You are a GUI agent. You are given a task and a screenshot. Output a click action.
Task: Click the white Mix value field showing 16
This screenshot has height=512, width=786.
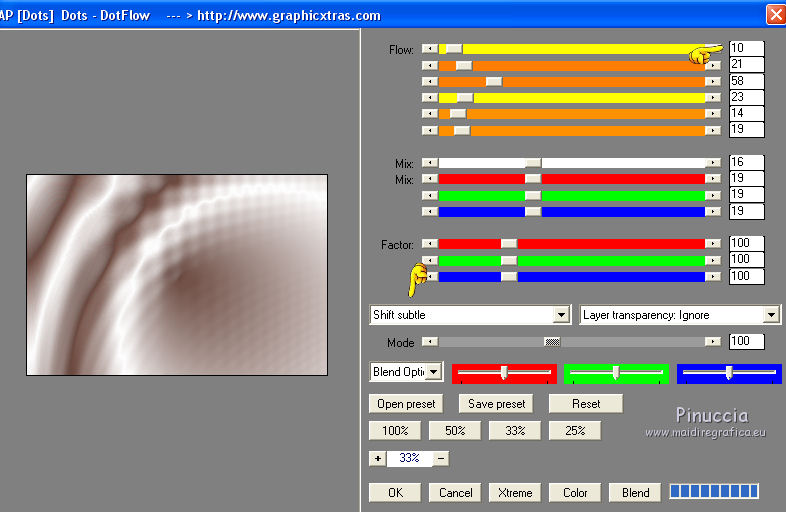click(746, 162)
